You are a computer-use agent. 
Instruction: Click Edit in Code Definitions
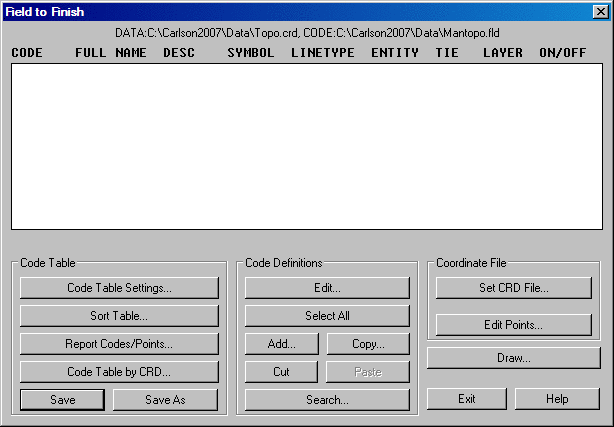[327, 288]
